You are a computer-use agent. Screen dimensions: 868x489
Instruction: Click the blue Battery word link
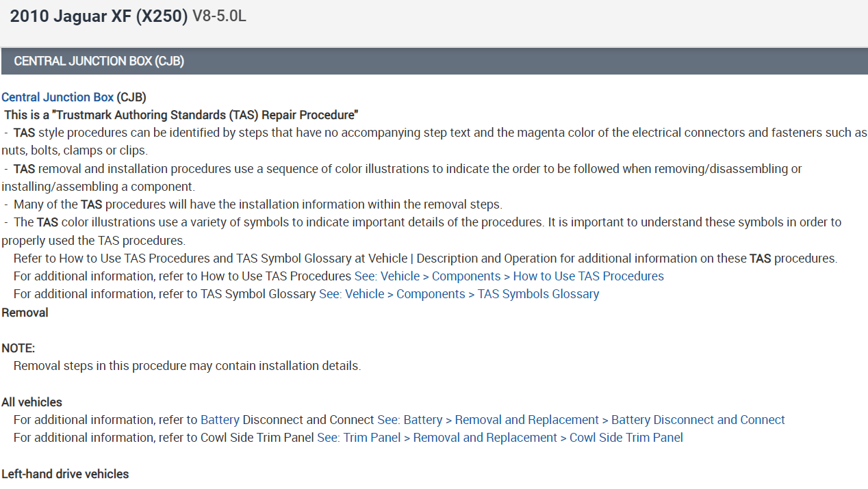[220, 420]
